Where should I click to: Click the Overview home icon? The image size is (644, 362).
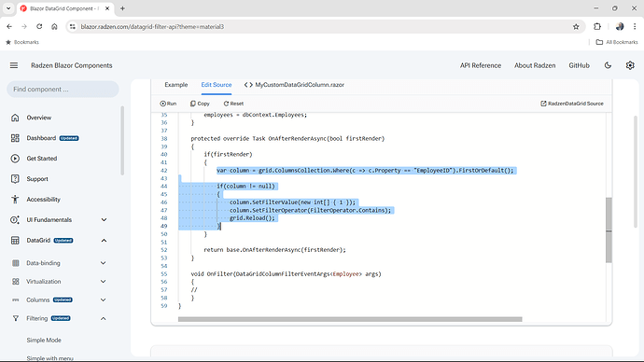15,118
